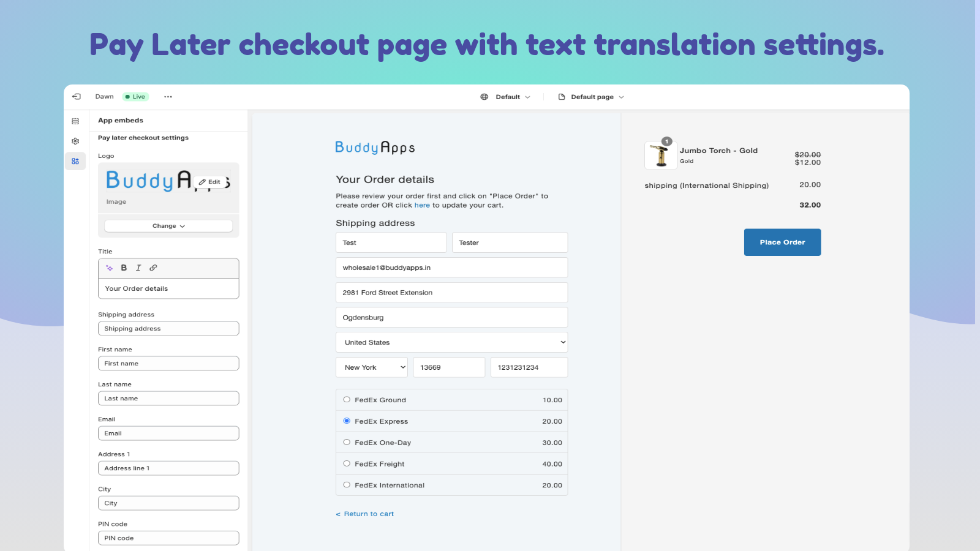Image resolution: width=980 pixels, height=551 pixels.
Task: Open Theme settings gear icon in sidebar
Action: (x=75, y=141)
